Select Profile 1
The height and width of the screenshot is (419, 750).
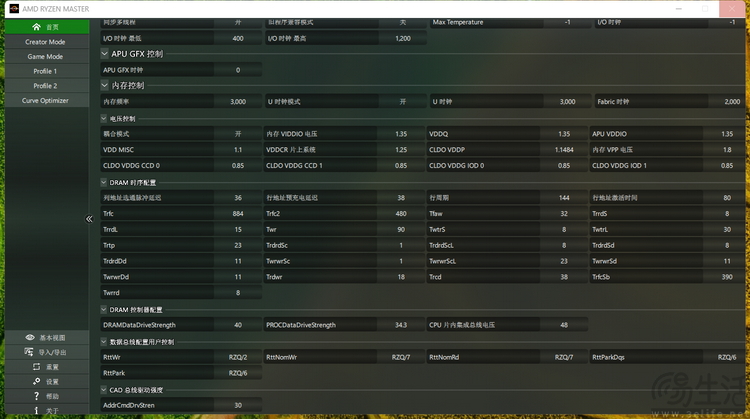click(47, 71)
